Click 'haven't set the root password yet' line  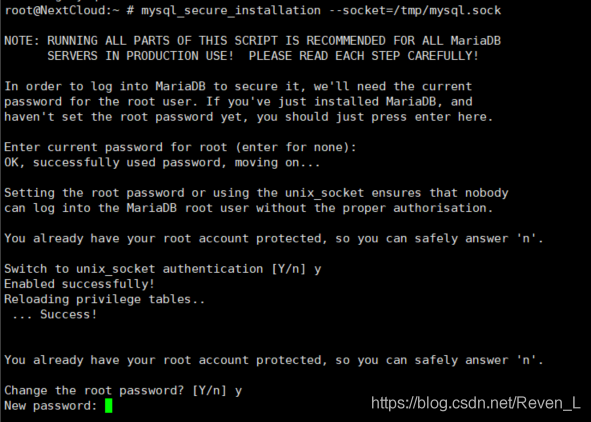[249, 117]
